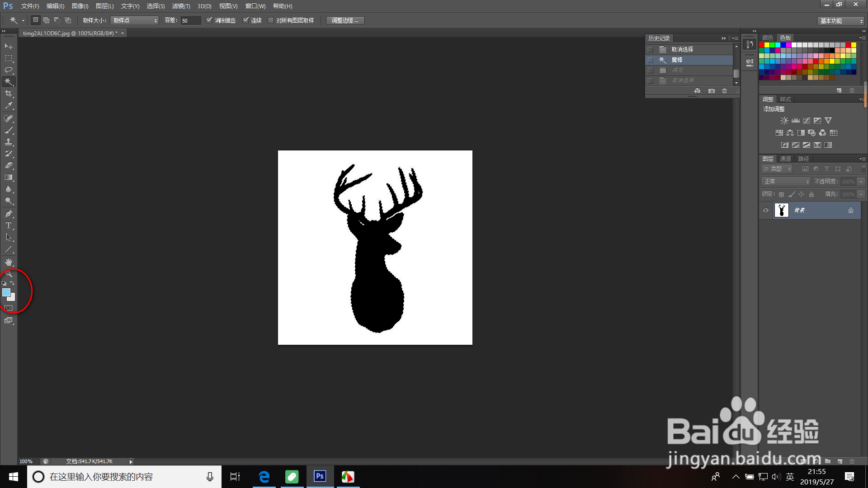Select the Eyedropper tool
The image size is (868, 488).
9,106
